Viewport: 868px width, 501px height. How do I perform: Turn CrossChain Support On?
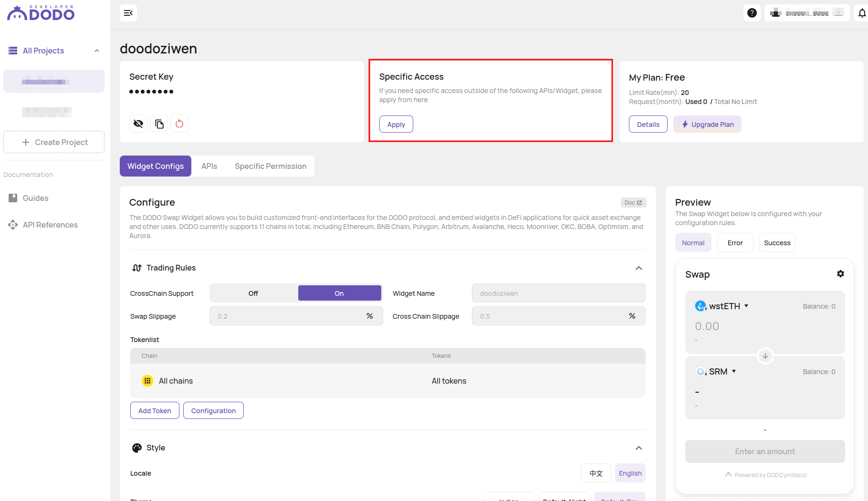[339, 293]
